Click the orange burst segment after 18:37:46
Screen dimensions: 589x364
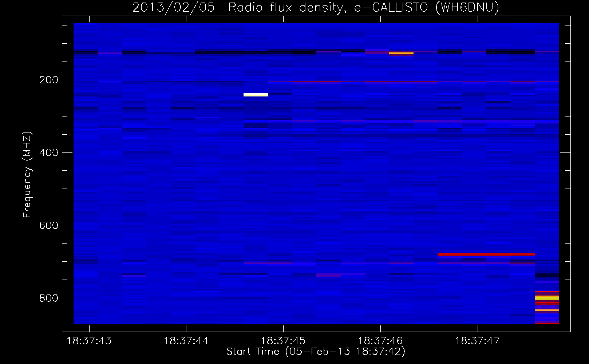point(401,53)
